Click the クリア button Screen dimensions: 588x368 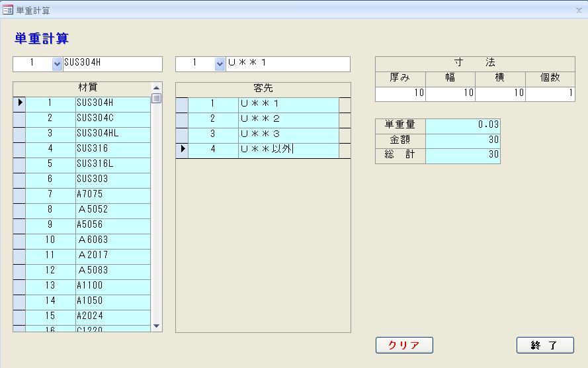[404, 345]
